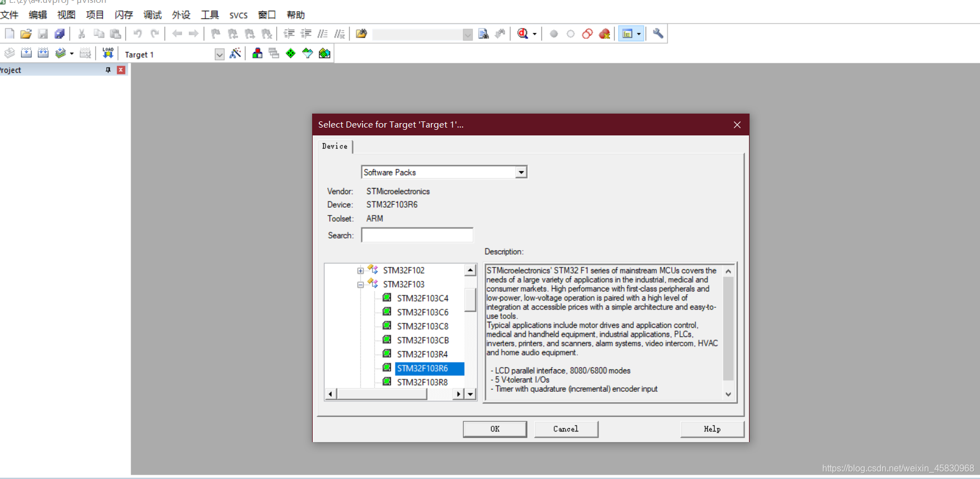Click the Save icon in the toolbar

coord(43,34)
